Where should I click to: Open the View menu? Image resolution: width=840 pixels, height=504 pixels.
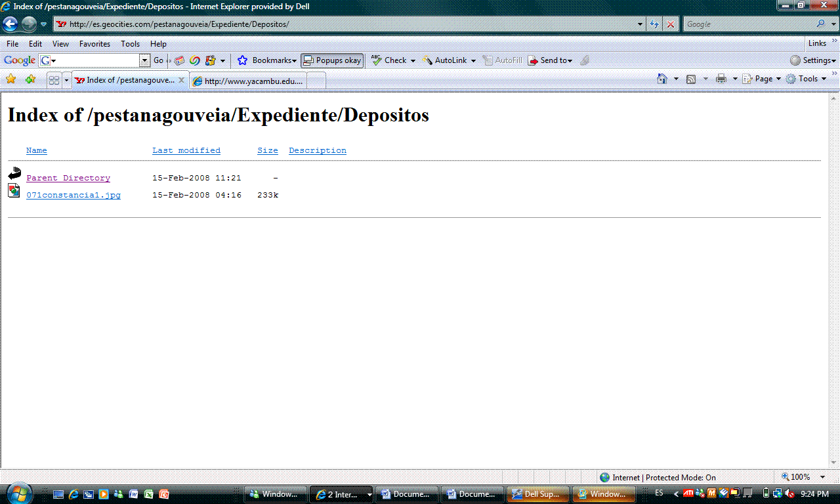point(61,44)
